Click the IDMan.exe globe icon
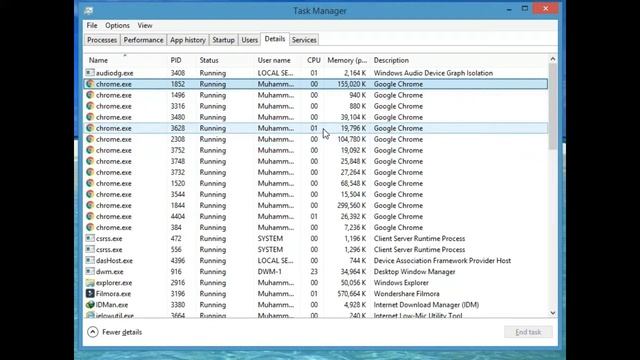640x360 pixels. coord(90,304)
